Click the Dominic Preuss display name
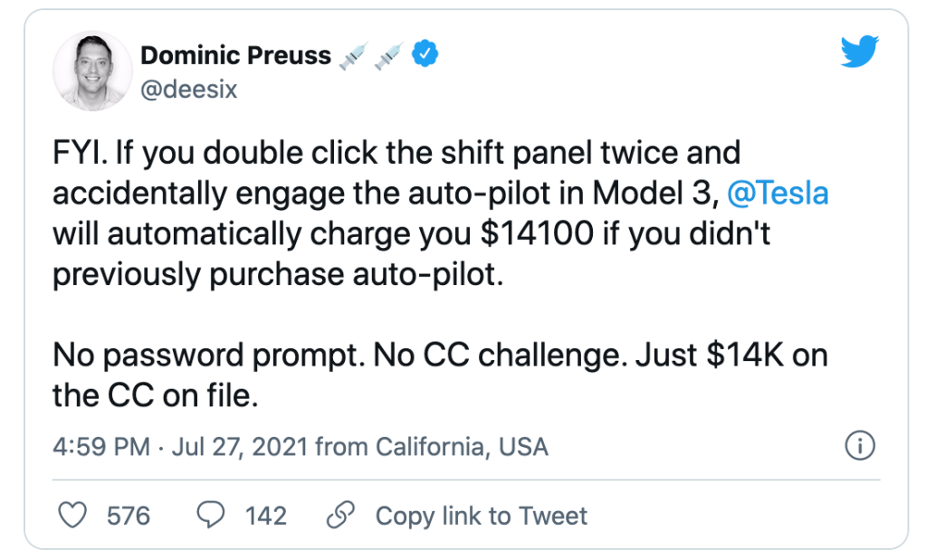This screenshot has width=926, height=560. 235,55
